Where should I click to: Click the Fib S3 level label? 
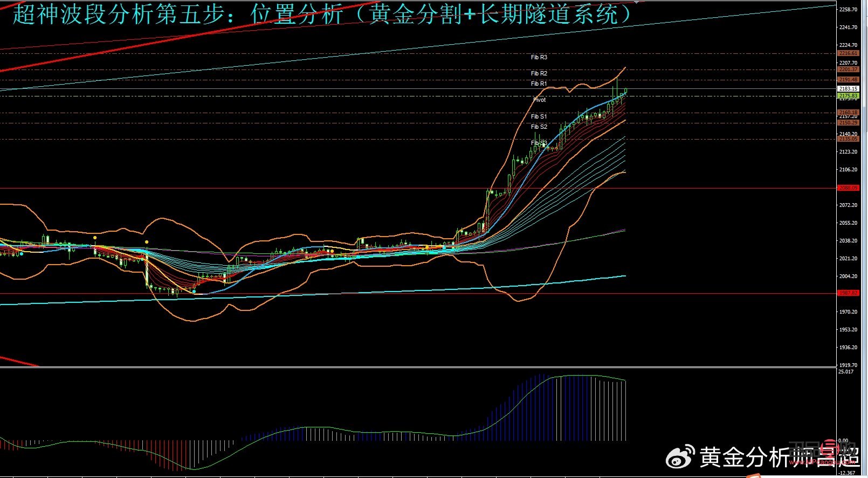pos(539,143)
